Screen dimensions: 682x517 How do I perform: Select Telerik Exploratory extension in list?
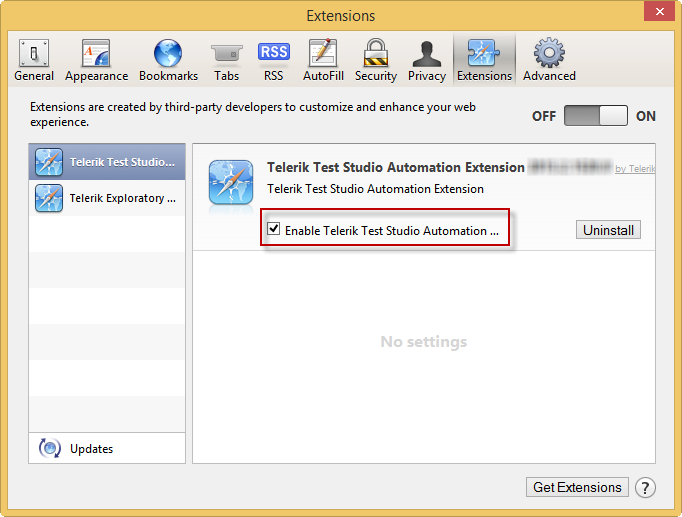coord(107,198)
